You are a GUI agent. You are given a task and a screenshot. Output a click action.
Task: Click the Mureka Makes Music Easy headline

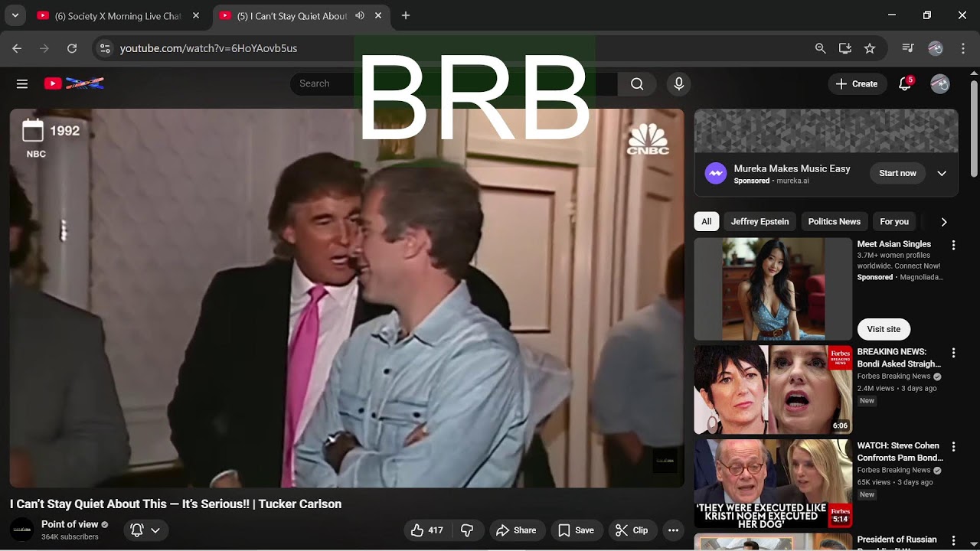(x=792, y=168)
